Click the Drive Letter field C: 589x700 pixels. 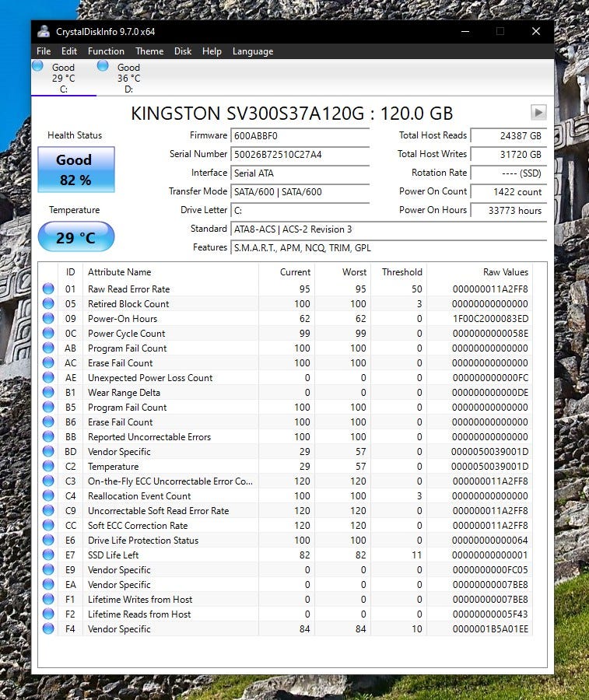300,210
